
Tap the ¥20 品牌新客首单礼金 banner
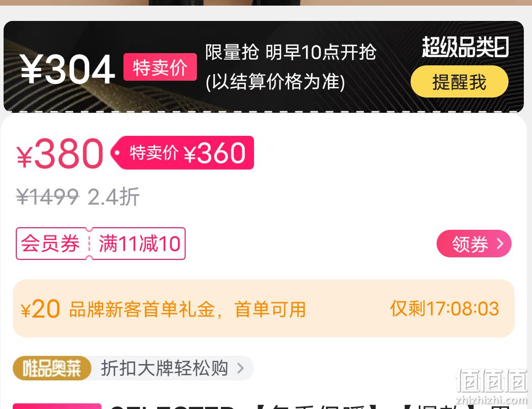(x=264, y=308)
